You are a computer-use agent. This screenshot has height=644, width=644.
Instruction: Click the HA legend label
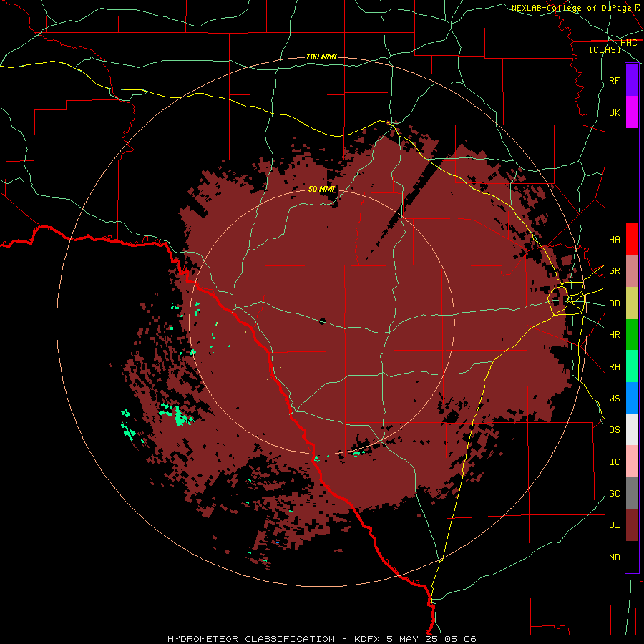(614, 239)
